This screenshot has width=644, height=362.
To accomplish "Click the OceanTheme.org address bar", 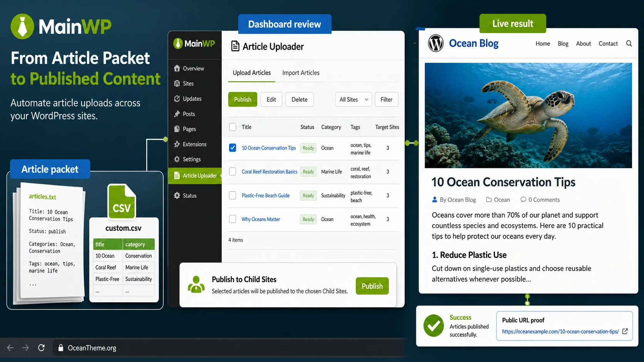I will pyautogui.click(x=231, y=348).
